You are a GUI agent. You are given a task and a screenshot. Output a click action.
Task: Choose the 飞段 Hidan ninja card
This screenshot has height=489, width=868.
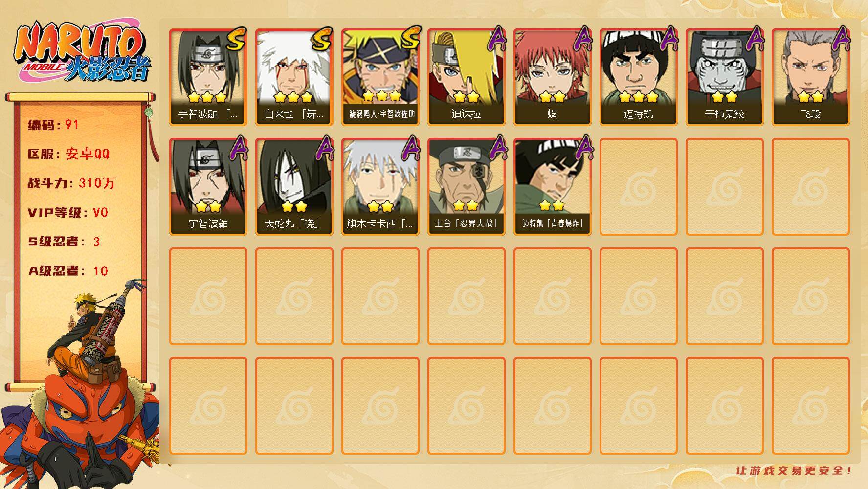point(810,77)
